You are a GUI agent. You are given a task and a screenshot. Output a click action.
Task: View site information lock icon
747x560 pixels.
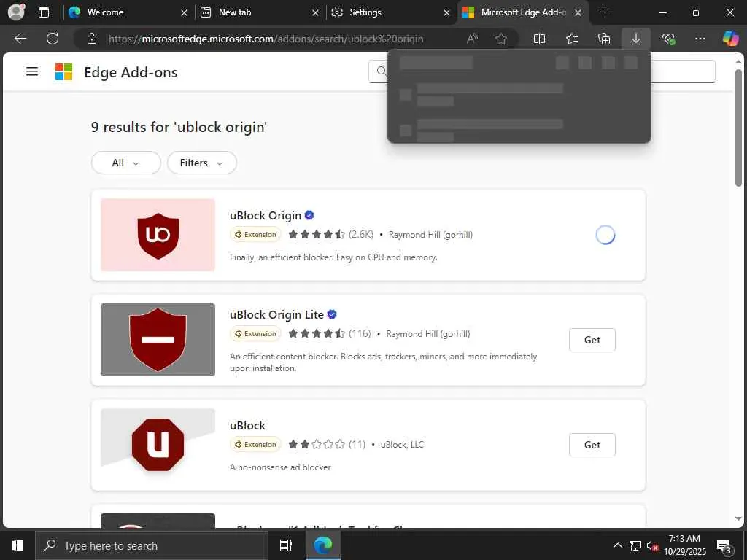[x=92, y=39]
